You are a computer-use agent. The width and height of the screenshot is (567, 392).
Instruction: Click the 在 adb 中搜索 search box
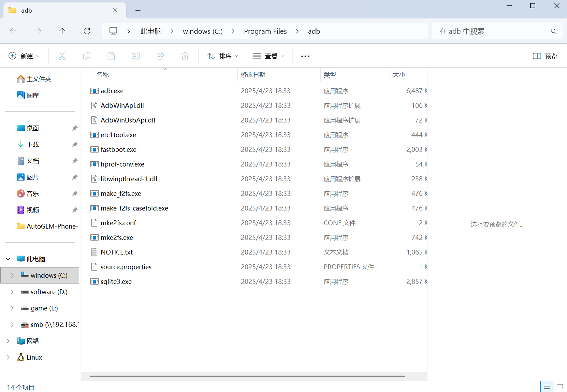[x=497, y=31]
